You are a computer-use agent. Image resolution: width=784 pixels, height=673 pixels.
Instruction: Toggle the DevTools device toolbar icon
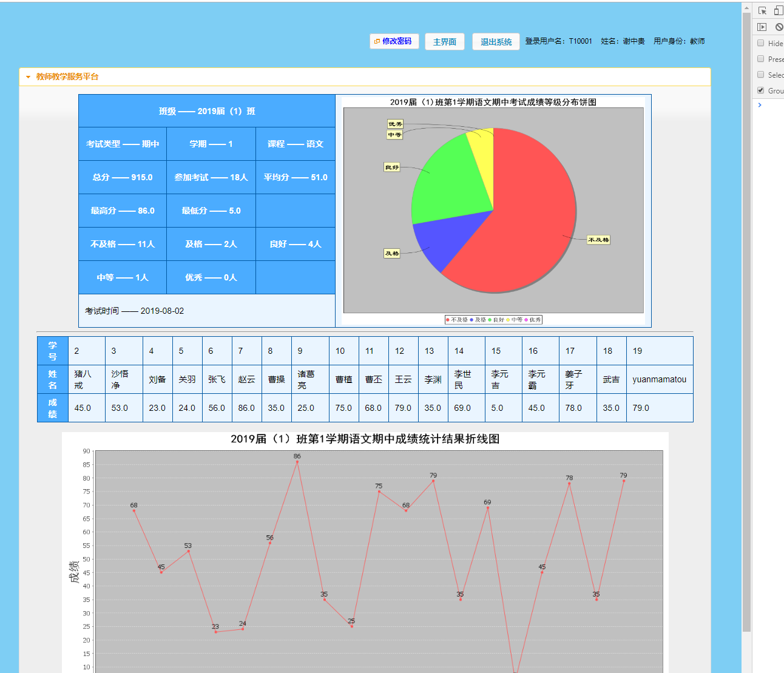click(x=779, y=10)
